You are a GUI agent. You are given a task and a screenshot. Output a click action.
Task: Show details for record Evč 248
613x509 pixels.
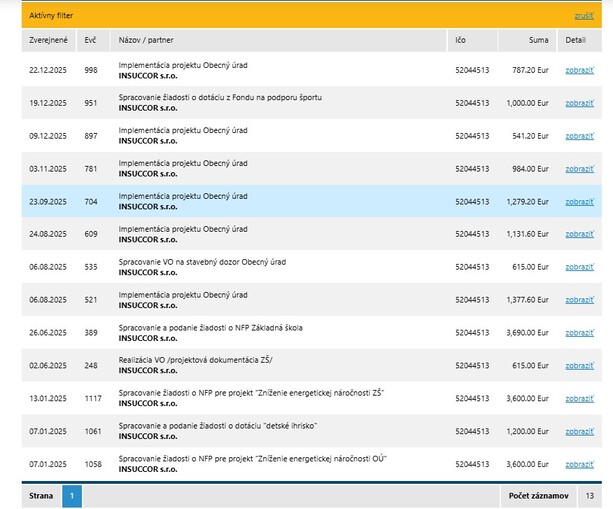[579, 366]
